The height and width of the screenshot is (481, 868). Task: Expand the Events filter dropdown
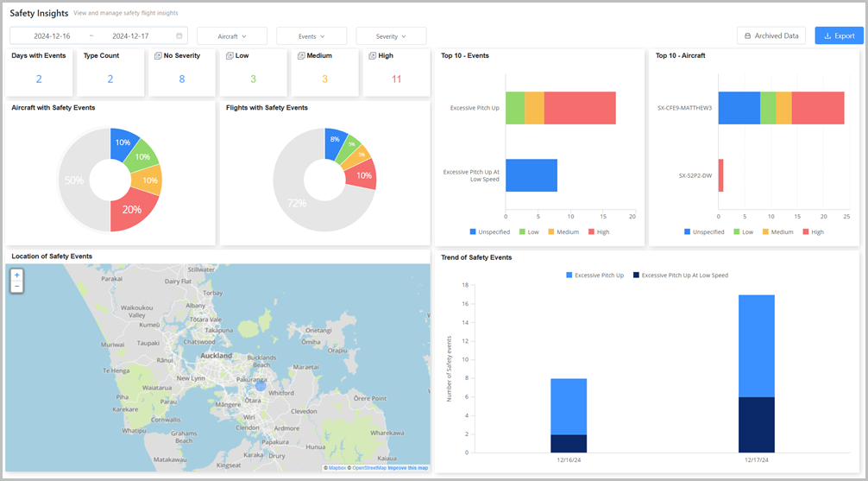(311, 36)
